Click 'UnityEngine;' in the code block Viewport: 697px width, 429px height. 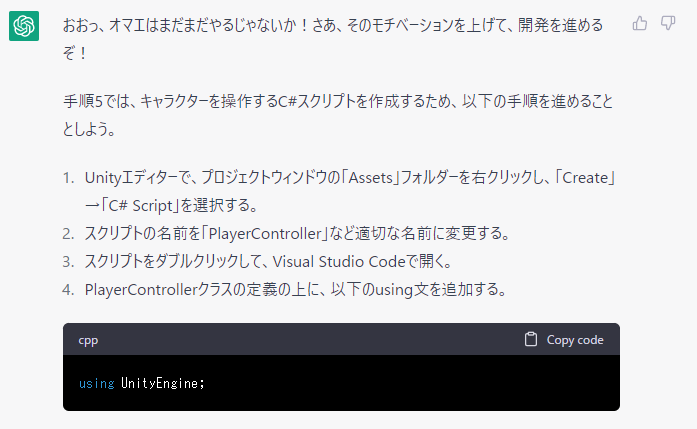point(163,383)
